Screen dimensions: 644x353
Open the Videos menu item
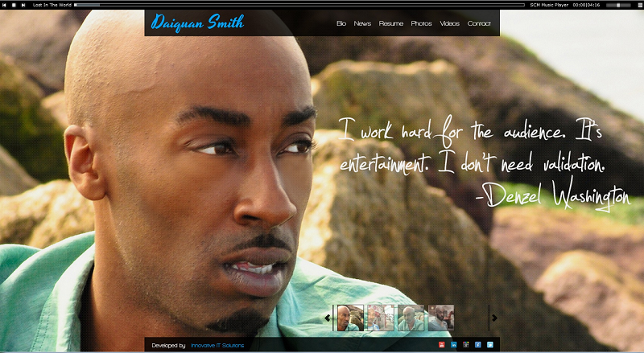(x=450, y=23)
